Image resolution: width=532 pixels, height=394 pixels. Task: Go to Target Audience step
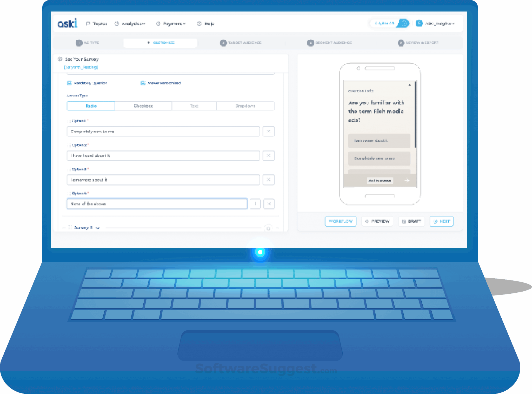[x=241, y=43]
